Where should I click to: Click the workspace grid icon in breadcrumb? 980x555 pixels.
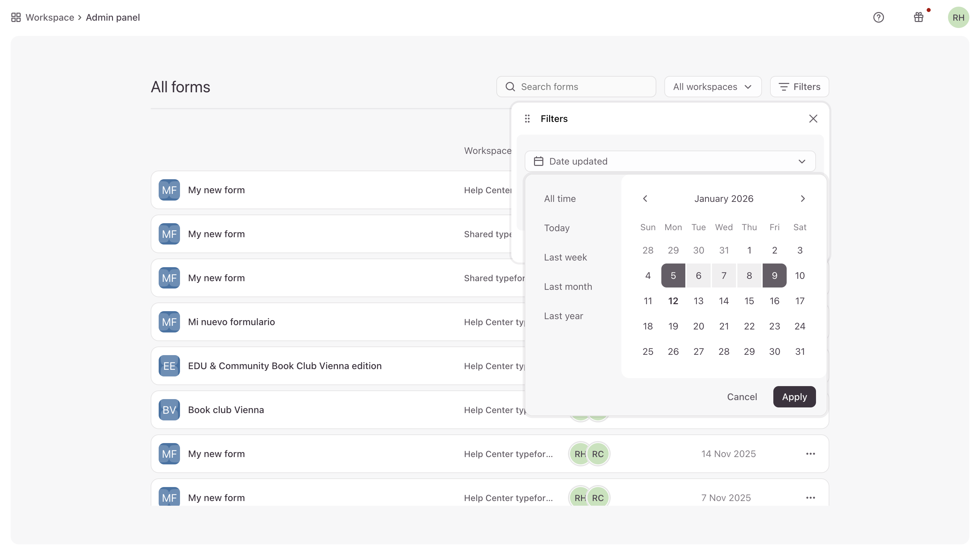tap(16, 18)
